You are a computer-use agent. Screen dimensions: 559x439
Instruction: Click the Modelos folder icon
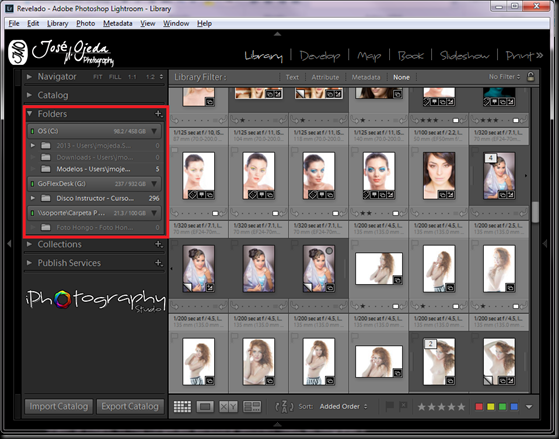(45, 169)
